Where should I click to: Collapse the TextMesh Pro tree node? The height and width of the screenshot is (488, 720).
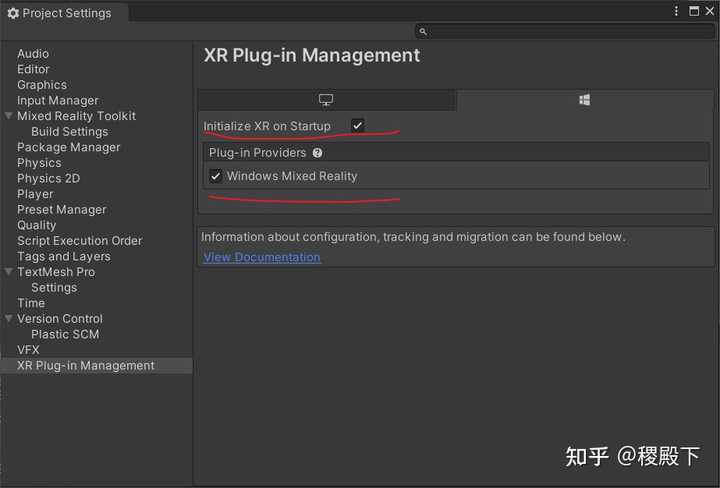tap(8, 272)
